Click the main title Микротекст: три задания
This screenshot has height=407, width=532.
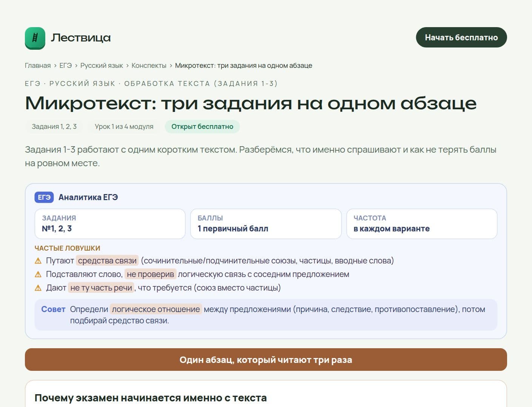251,103
